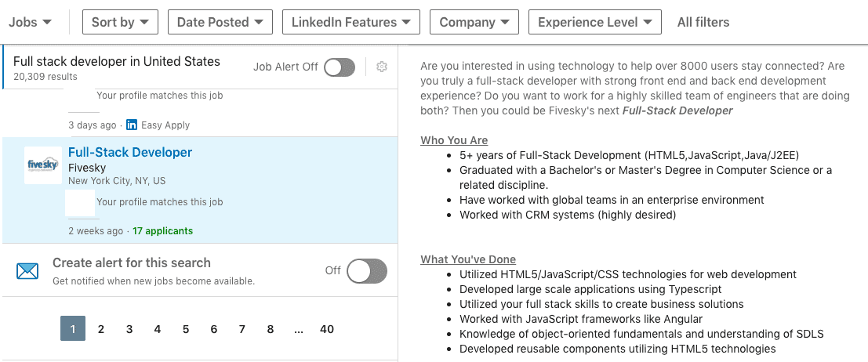Open the Jobs dropdown
868x362 pixels.
[31, 22]
